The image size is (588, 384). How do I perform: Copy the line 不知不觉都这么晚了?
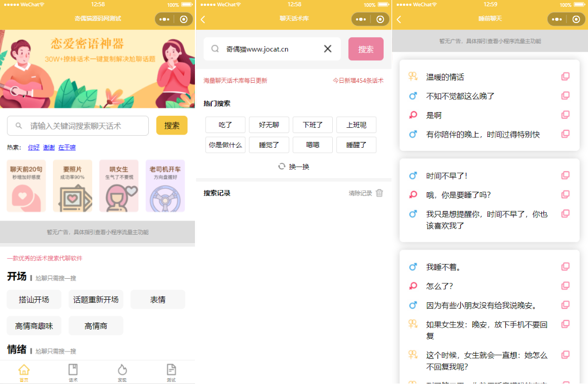point(565,96)
